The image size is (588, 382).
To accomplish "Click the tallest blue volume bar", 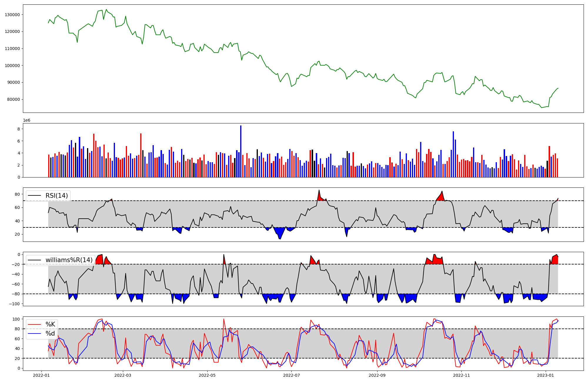I will point(241,151).
